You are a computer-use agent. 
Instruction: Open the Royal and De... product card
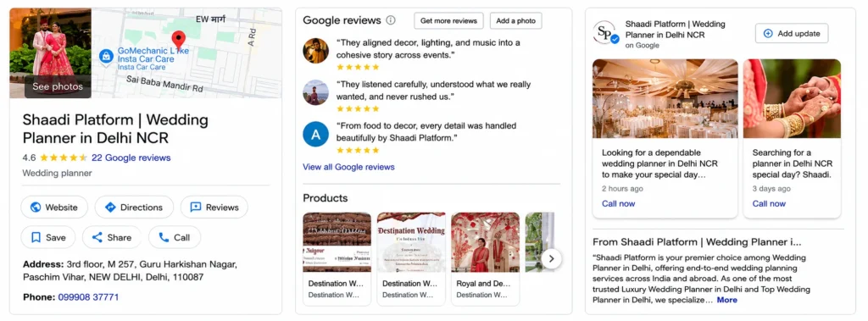[486, 259]
